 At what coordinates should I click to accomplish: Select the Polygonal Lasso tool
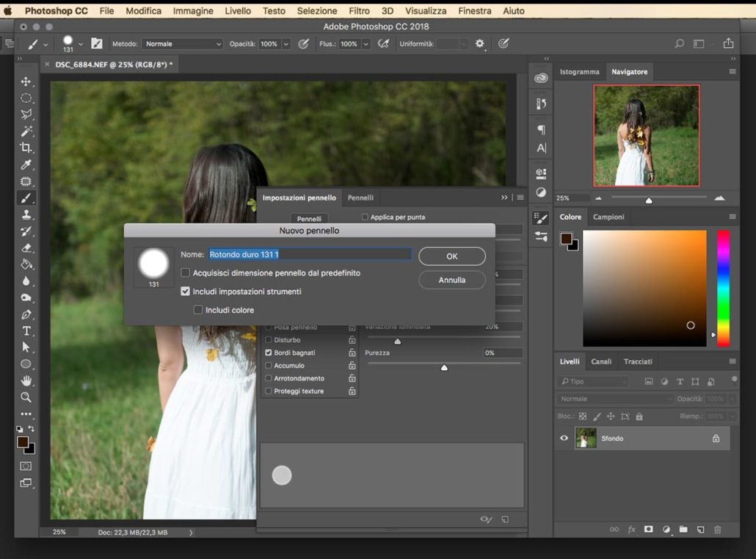(x=26, y=115)
